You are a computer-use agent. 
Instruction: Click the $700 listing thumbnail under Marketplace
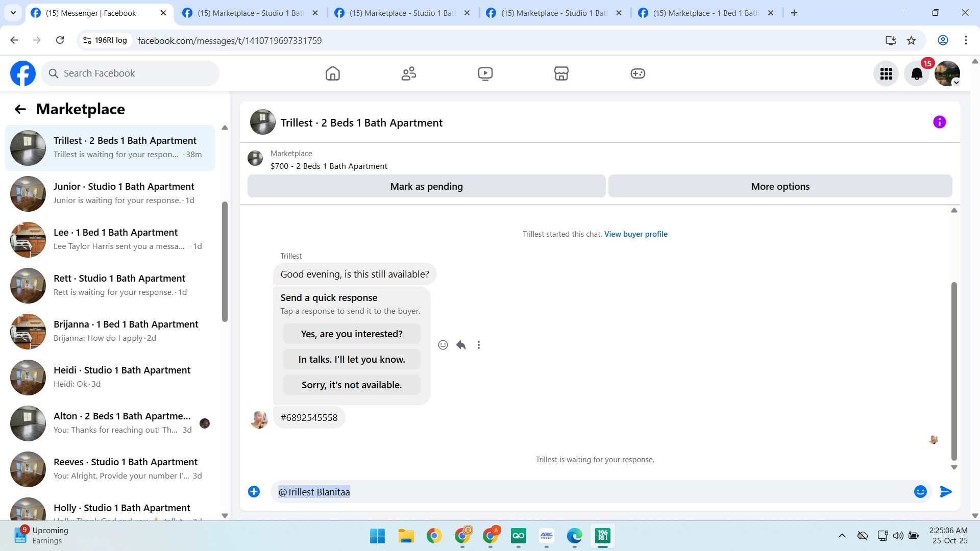[255, 158]
